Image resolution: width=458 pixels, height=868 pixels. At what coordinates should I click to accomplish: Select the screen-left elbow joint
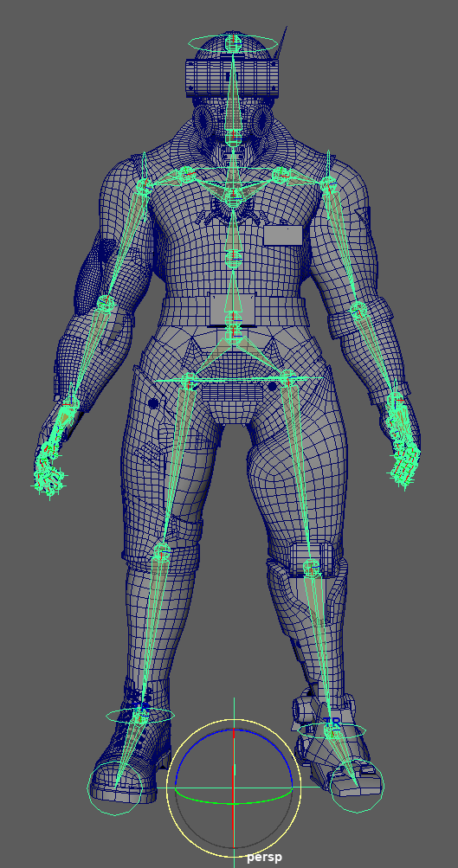click(106, 304)
